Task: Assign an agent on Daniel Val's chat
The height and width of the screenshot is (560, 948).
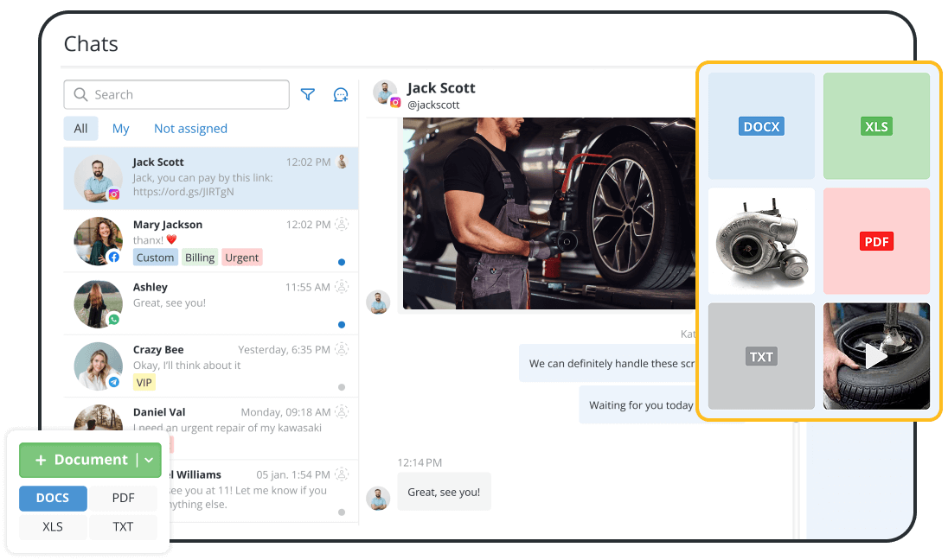Action: tap(342, 412)
